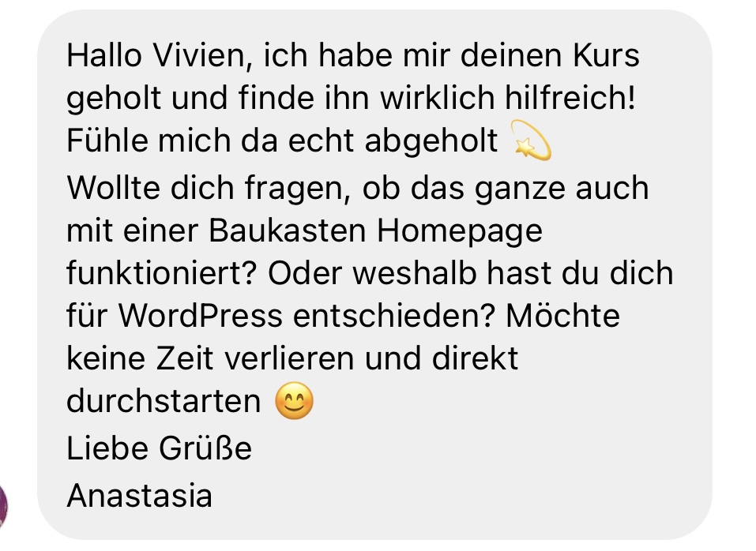The height and width of the screenshot is (551, 756).
Task: Select the word WordPress in the message
Action: (200, 316)
